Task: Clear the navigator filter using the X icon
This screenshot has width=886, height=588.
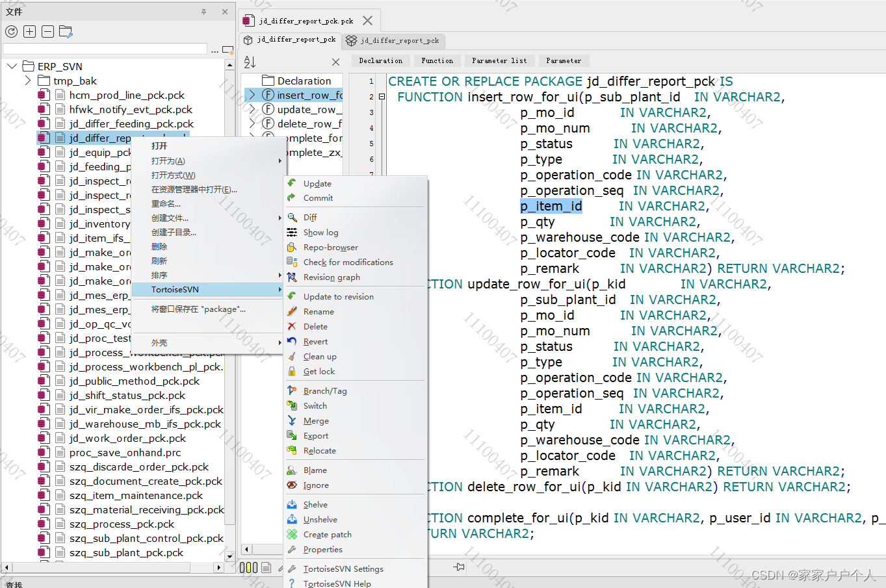Action: click(335, 62)
